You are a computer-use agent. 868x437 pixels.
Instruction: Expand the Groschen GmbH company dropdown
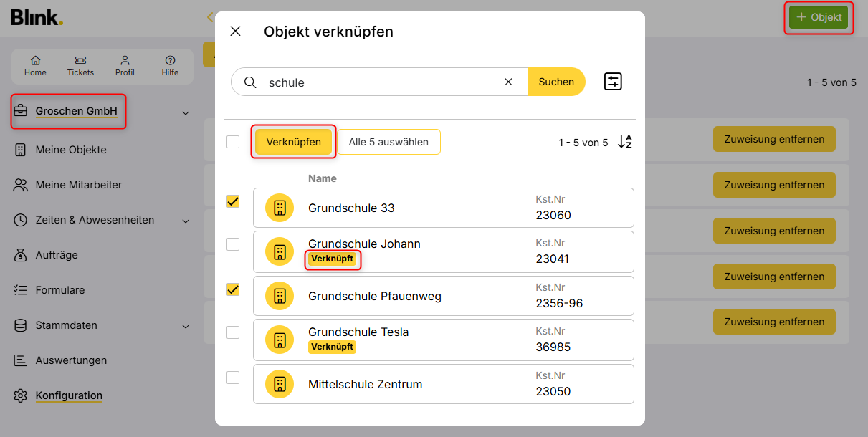(x=186, y=112)
